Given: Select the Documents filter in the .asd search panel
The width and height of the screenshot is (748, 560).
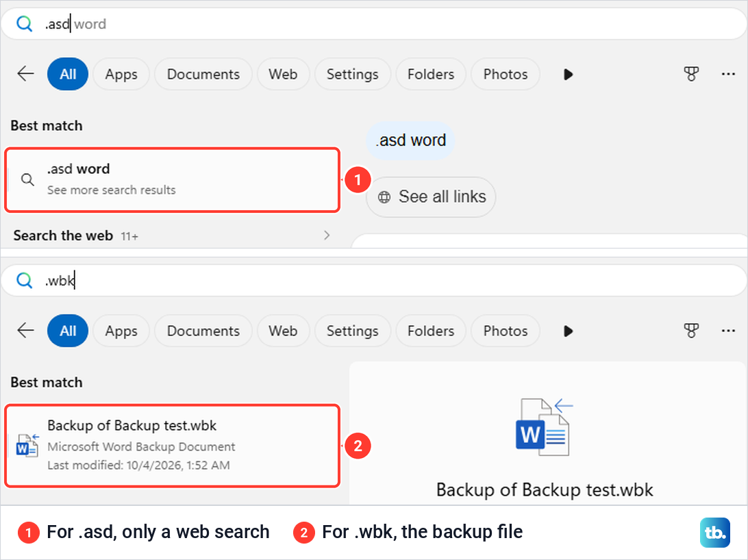Looking at the screenshot, I should (203, 74).
